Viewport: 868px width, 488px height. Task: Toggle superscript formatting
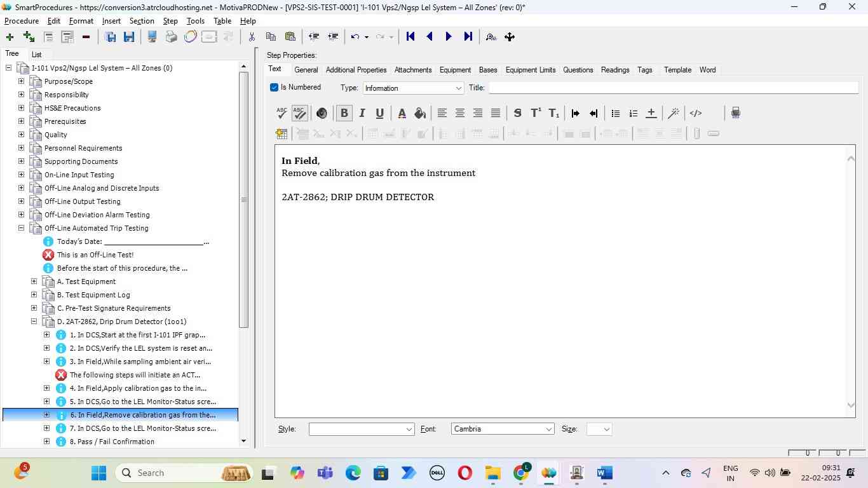click(536, 113)
